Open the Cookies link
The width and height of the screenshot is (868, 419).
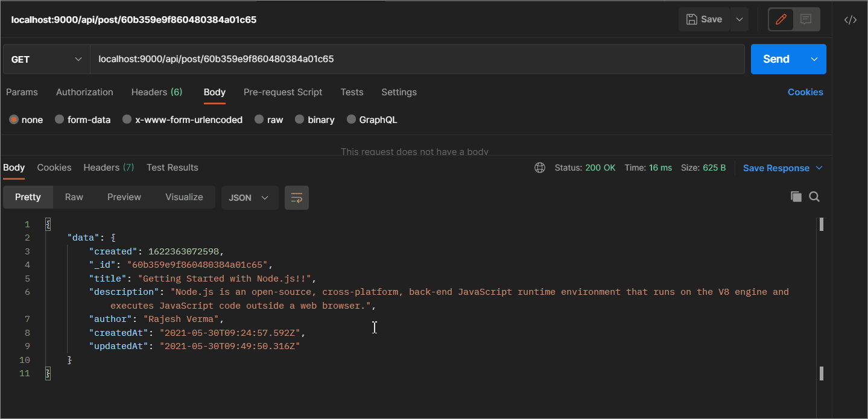[x=805, y=92]
